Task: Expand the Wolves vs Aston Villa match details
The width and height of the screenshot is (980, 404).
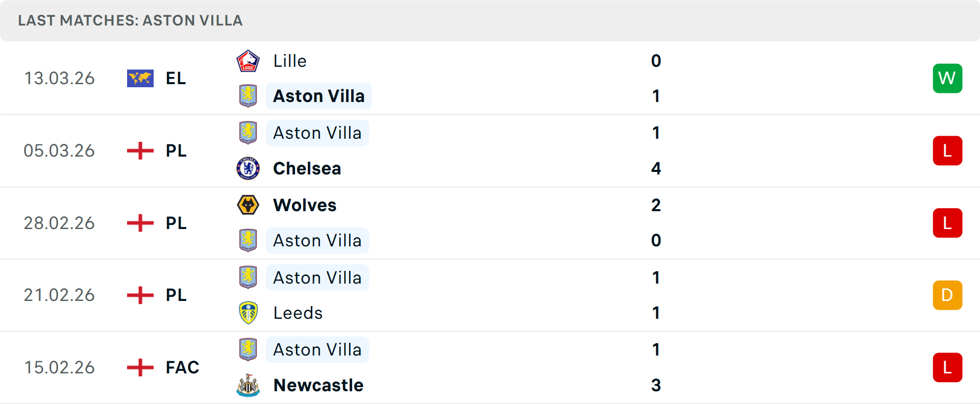Action: pos(490,223)
